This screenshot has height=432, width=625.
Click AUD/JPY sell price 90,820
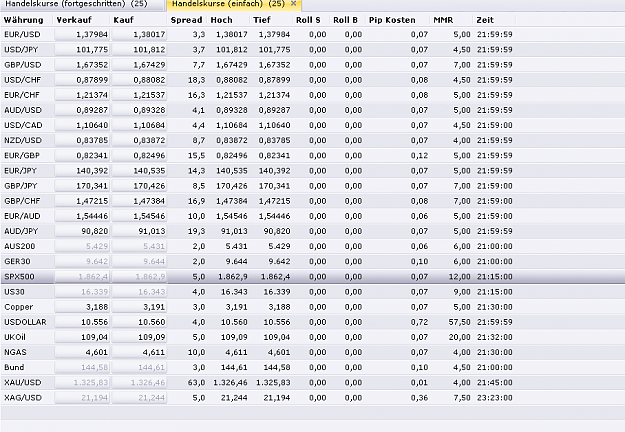pos(82,232)
